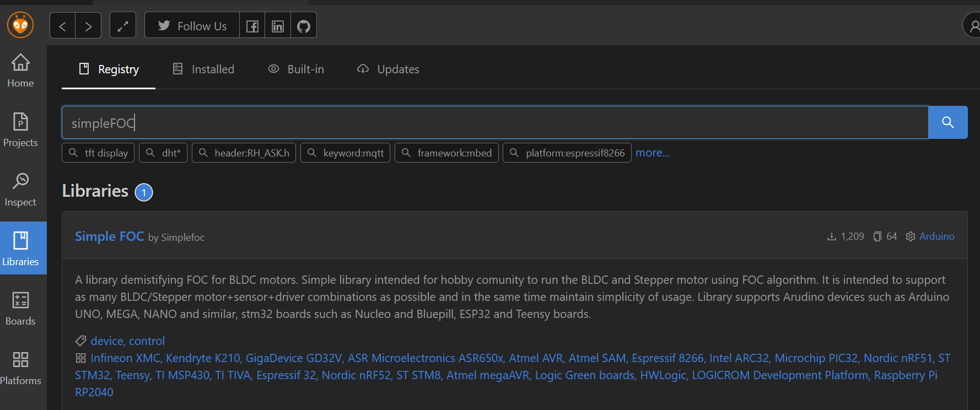Open the LOGICROM Development Platform link
980x410 pixels.
(x=780, y=375)
